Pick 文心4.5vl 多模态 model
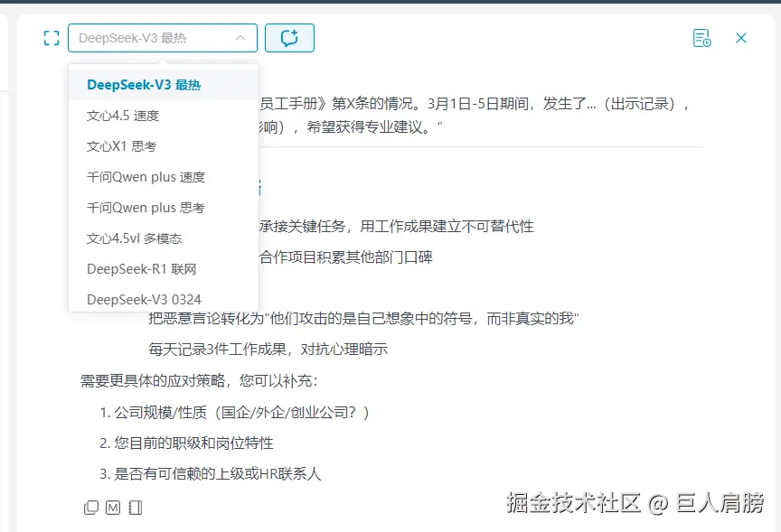The width and height of the screenshot is (781, 532). pyautogui.click(x=164, y=238)
